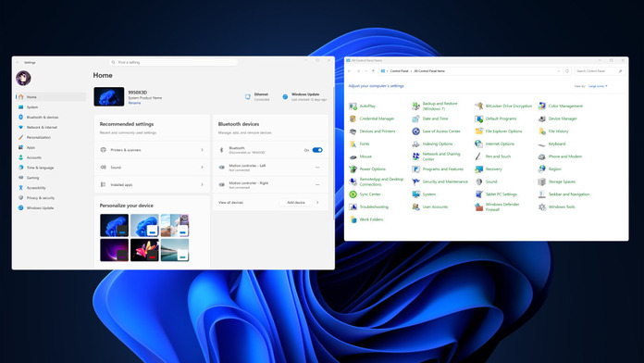Expand Add device chevron in Bluetooth card
Image resolution: width=644 pixels, height=363 pixels.
pyautogui.click(x=317, y=203)
